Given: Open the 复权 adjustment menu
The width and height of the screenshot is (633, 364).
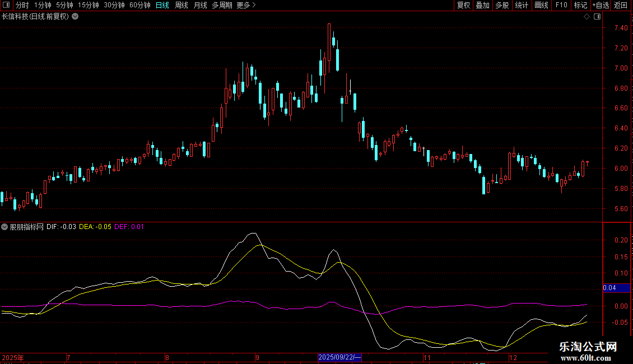Looking at the screenshot, I should click(x=463, y=5).
